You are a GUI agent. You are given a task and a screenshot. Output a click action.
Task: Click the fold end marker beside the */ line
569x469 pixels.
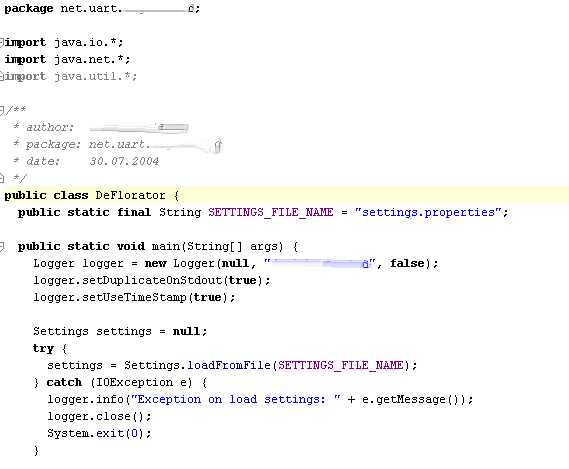1,178
